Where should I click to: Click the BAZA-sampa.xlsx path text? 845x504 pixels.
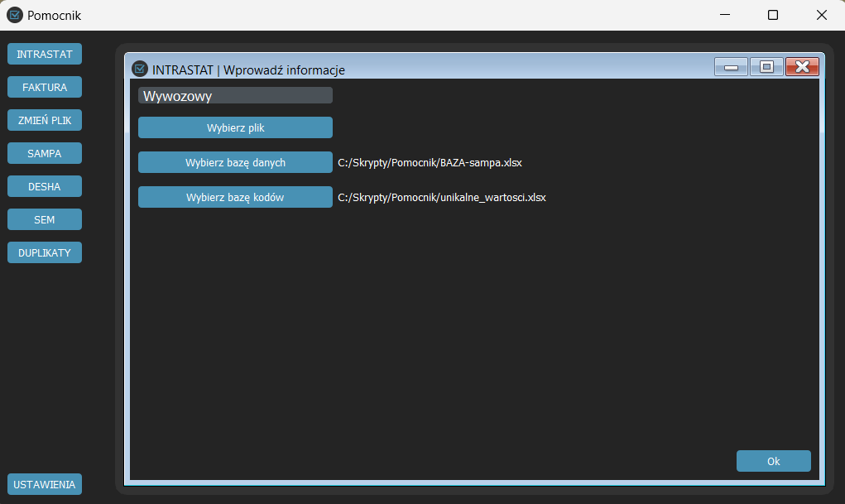coord(430,163)
